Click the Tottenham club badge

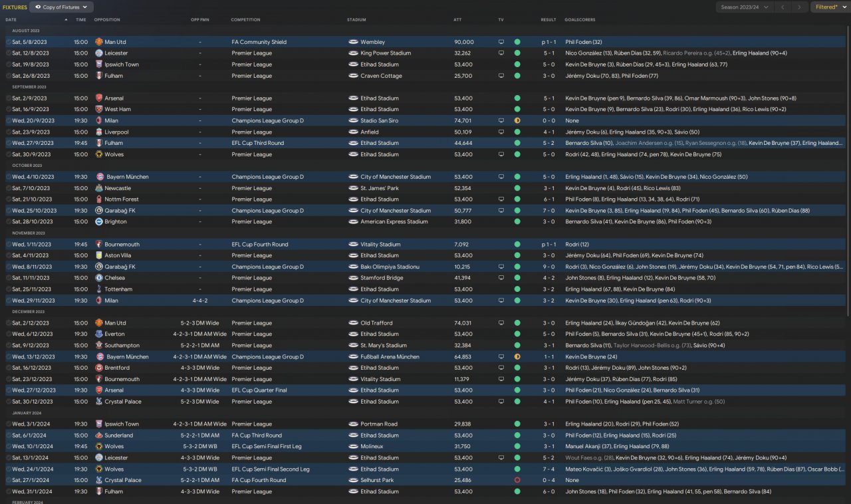98,289
